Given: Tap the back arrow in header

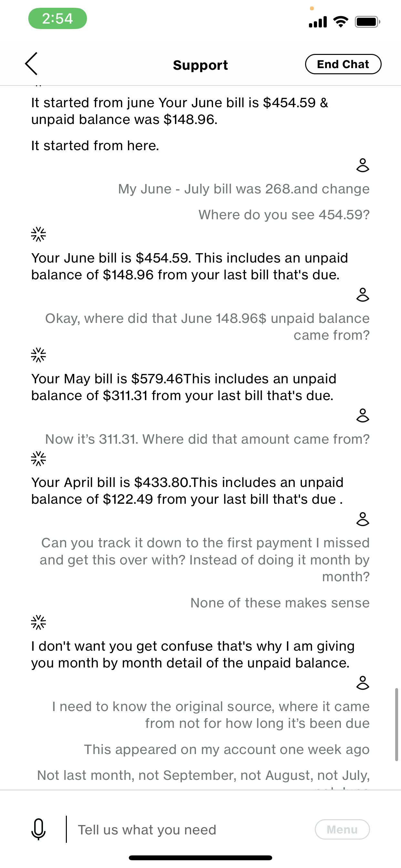Looking at the screenshot, I should click(x=31, y=64).
